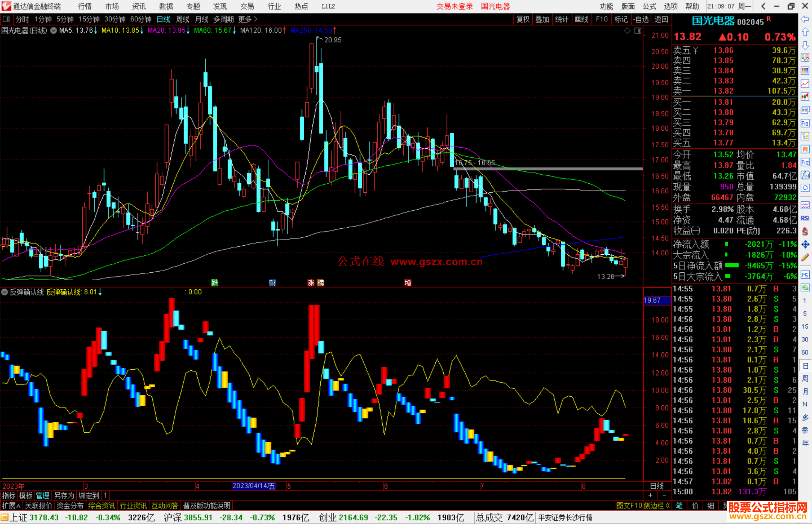Click the down arrow next-stock icon

click(805, 45)
